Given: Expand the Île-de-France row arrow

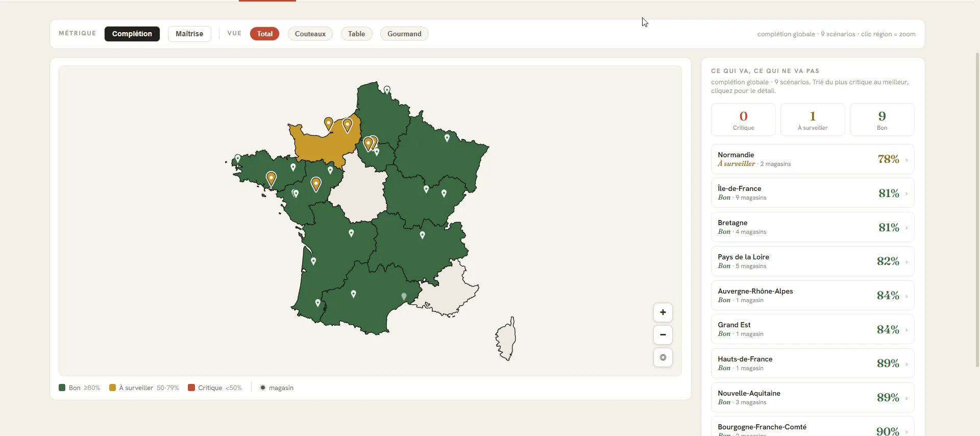Looking at the screenshot, I should [906, 193].
